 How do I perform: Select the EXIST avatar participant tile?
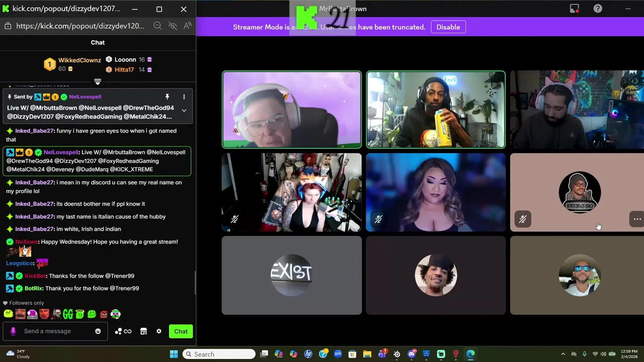[x=292, y=276]
